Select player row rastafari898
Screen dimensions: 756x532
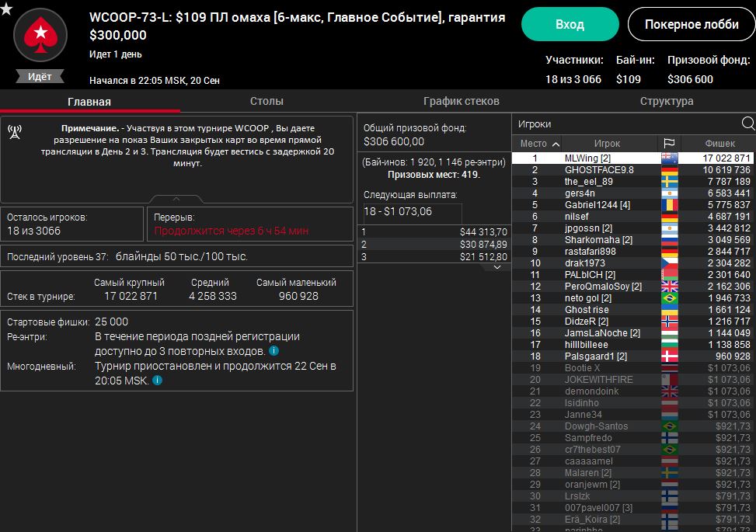633,251
